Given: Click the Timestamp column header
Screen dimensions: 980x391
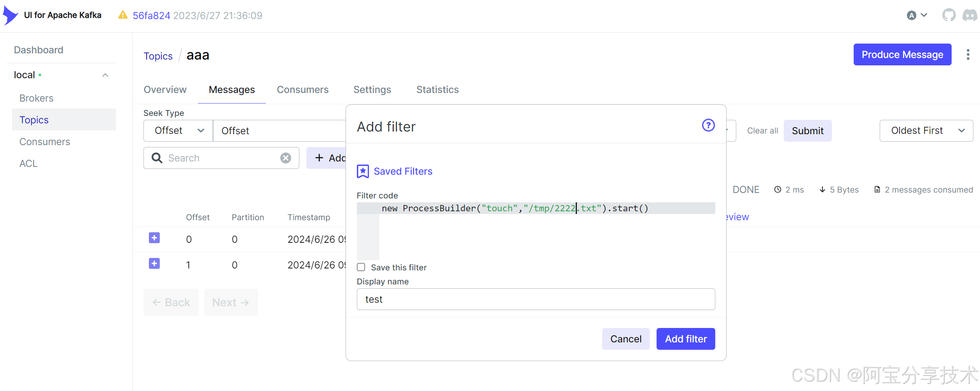Looking at the screenshot, I should (309, 217).
